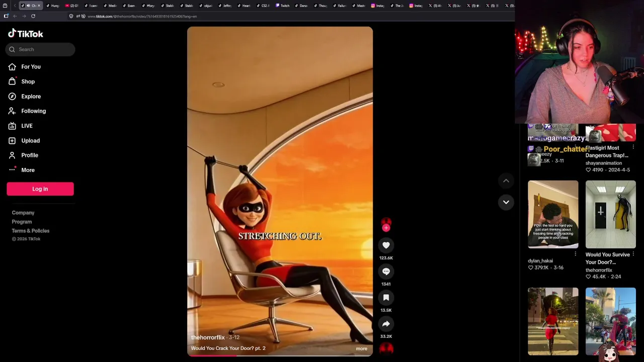
Task: Click the browser back arrow
Action: tap(15, 16)
